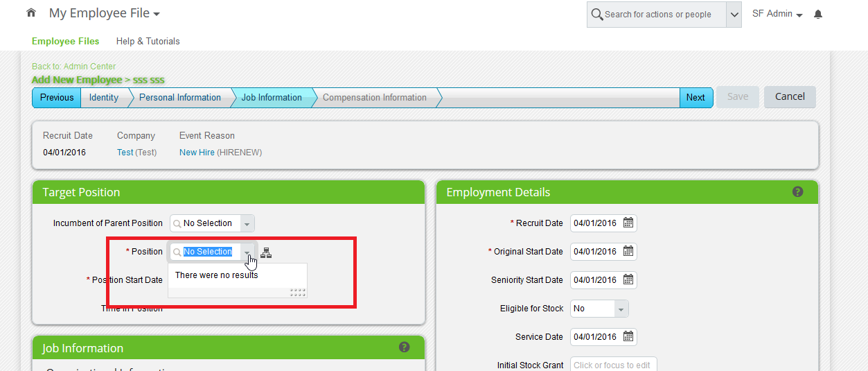Click the search magnifier icon
868x371 pixels.
[596, 14]
